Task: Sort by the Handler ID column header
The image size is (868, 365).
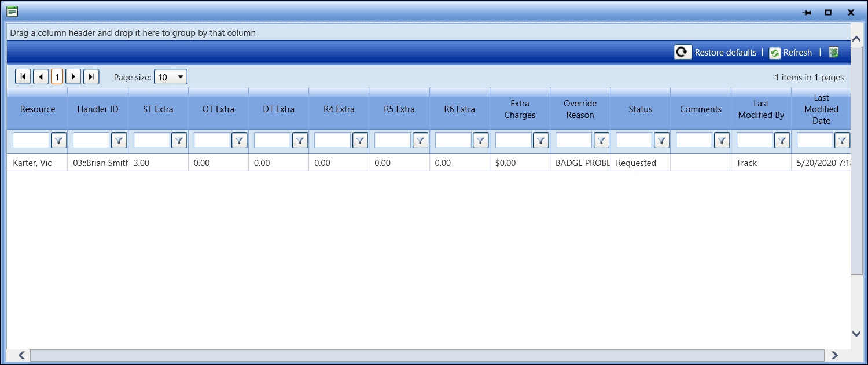Action: coord(98,109)
